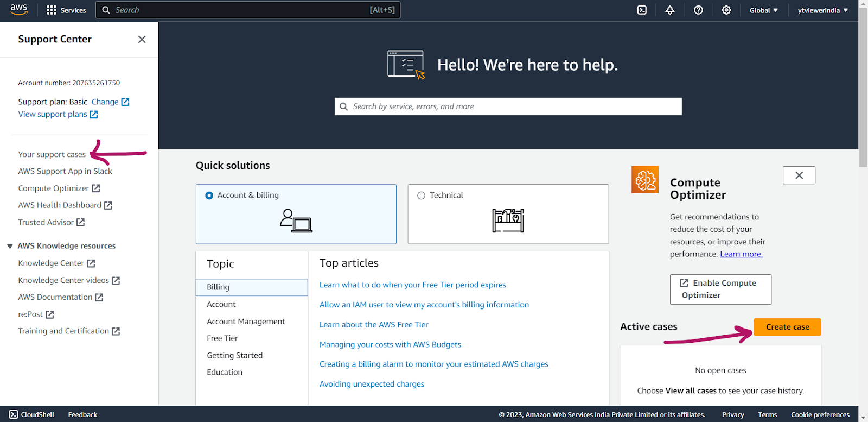Select the Account & billing radio button

[209, 196]
